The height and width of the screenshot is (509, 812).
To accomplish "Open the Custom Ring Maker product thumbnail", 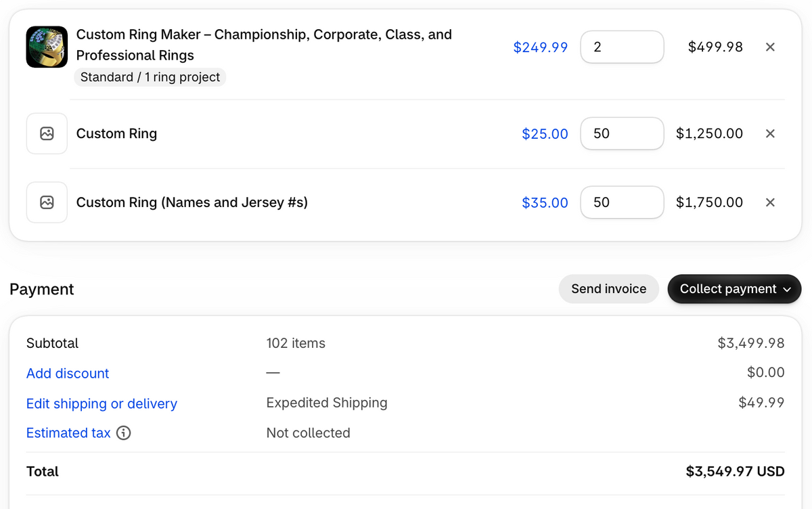I will [x=47, y=47].
